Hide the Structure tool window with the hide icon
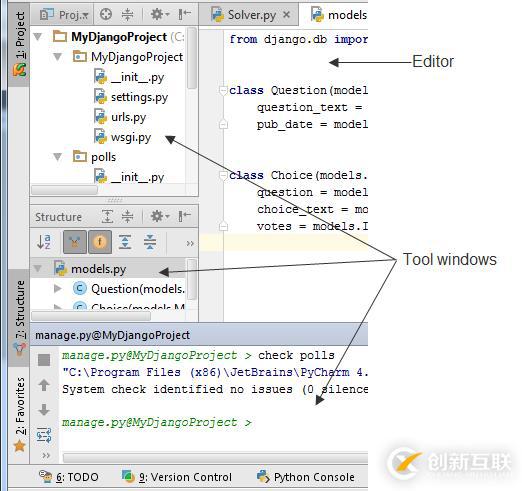 [184, 217]
